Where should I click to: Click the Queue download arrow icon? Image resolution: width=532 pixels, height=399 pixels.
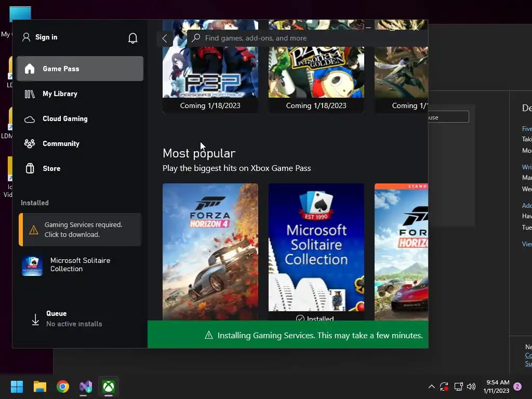[35, 320]
